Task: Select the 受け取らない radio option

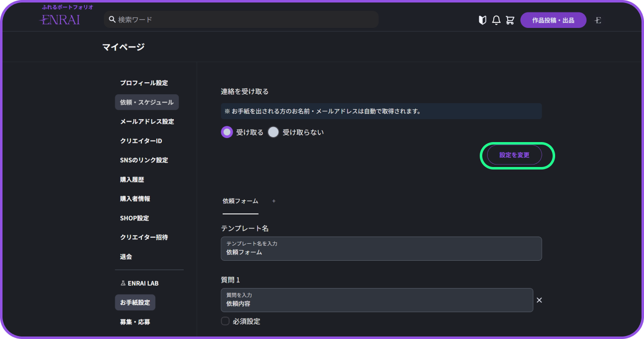Action: pyautogui.click(x=273, y=132)
